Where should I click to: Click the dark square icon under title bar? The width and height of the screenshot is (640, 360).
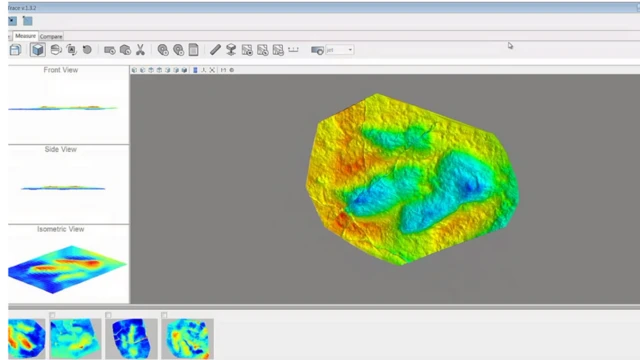[13, 21]
